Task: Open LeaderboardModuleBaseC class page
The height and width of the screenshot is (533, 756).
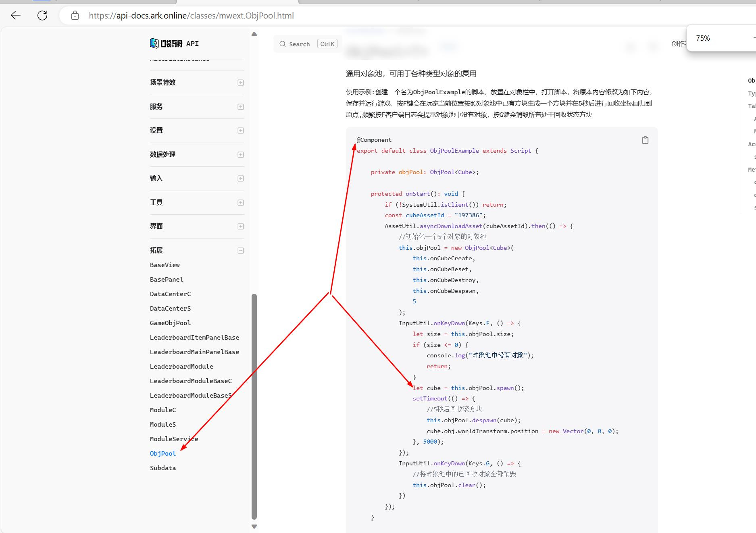Action: (191, 381)
